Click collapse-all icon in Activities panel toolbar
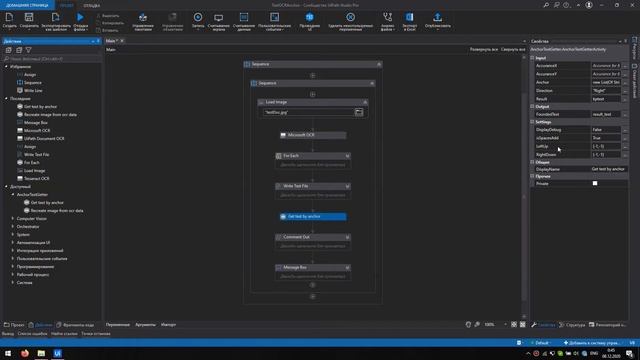Screen dimensions: 640x360 click(x=19, y=50)
